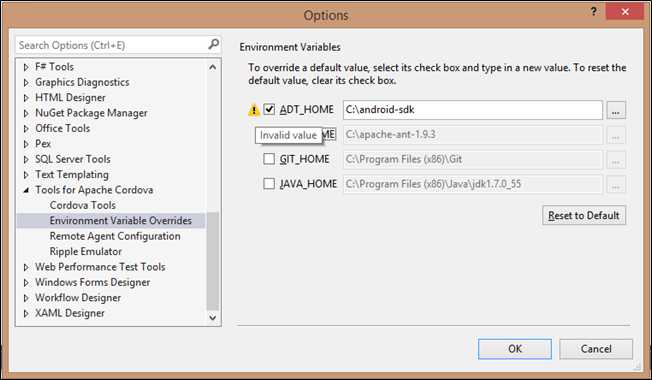Select the Workflow Designer category

(78, 298)
